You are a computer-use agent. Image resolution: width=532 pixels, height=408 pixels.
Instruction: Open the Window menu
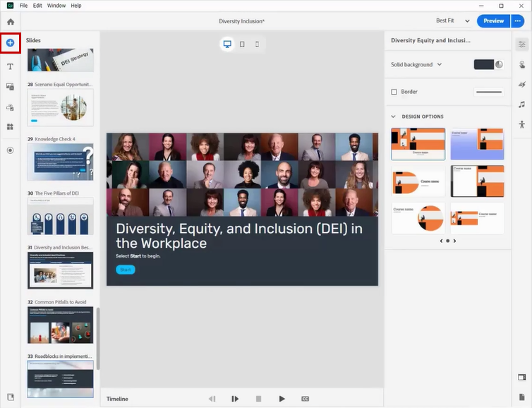[56, 6]
